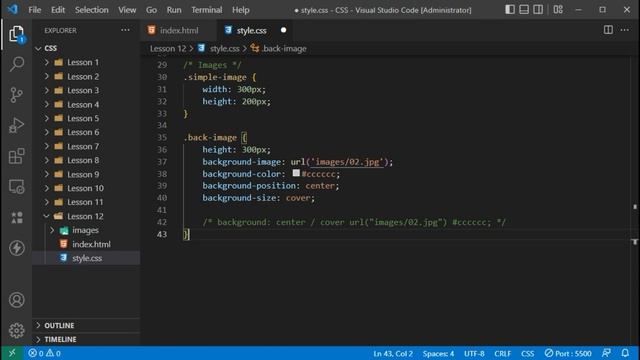Click line number 37 in the gutter
Image resolution: width=640 pixels, height=360 pixels.
[162, 162]
